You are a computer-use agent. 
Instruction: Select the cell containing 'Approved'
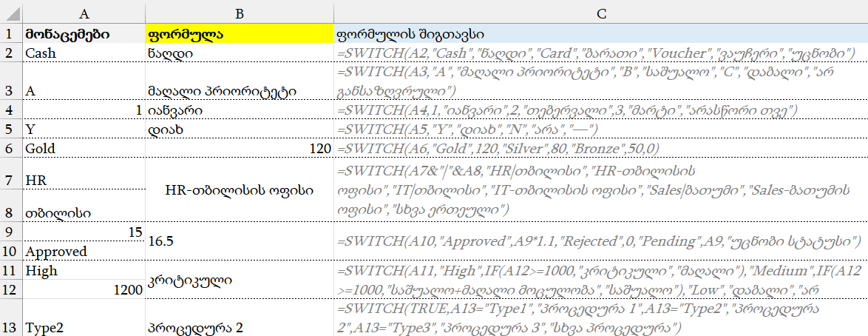pyautogui.click(x=84, y=251)
